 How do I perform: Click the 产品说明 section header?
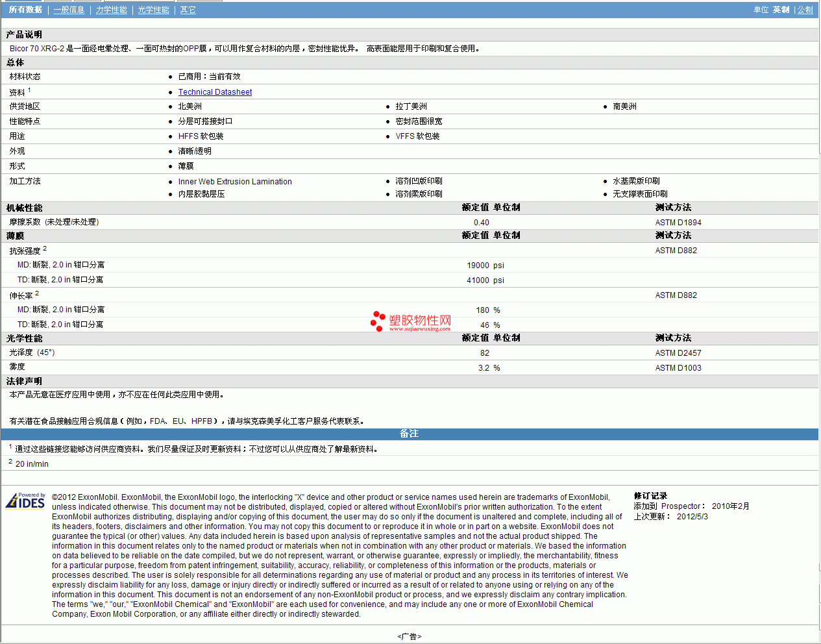click(24, 34)
